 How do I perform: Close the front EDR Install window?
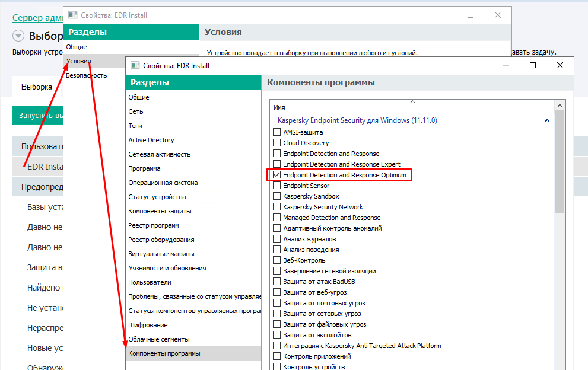click(560, 65)
